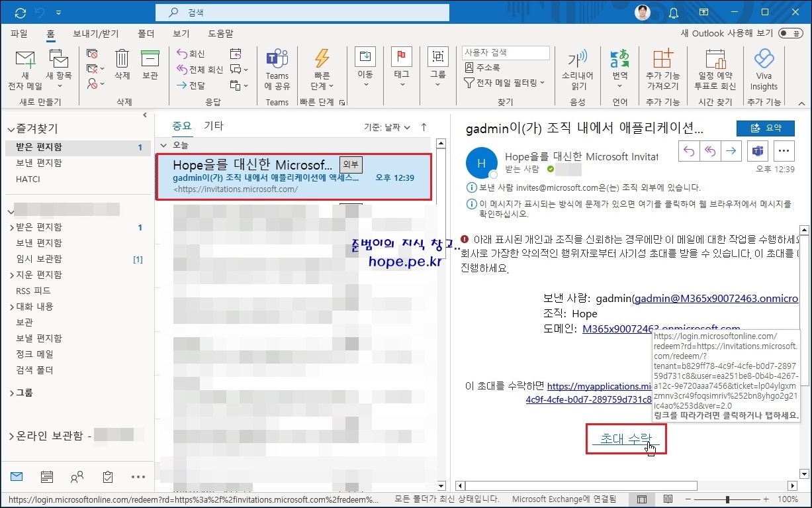Start 소리내어 읽기 read aloud
This screenshot has width=812, height=508.
pyautogui.click(x=578, y=70)
